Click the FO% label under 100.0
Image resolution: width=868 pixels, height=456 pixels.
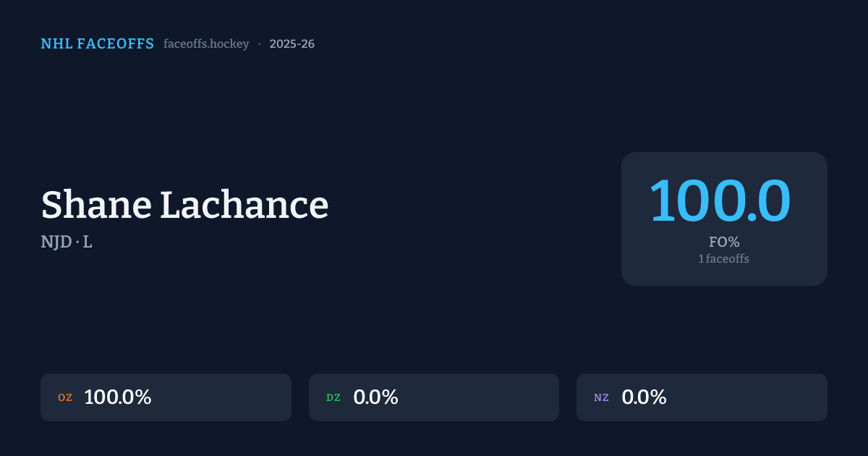723,242
